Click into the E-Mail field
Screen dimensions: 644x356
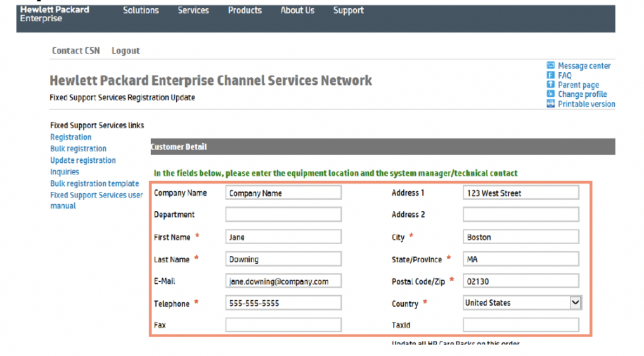(283, 281)
